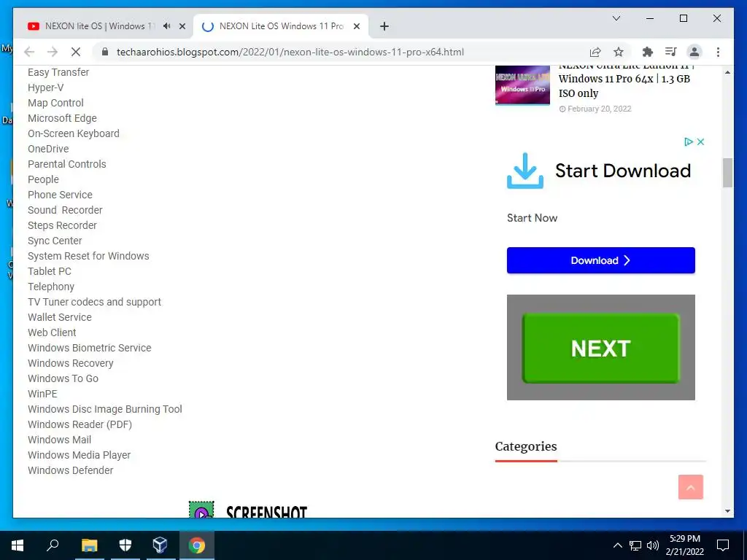Screen dimensions: 747x560
Task: Click 'System Reset for Windows' text
Action: click(x=88, y=256)
